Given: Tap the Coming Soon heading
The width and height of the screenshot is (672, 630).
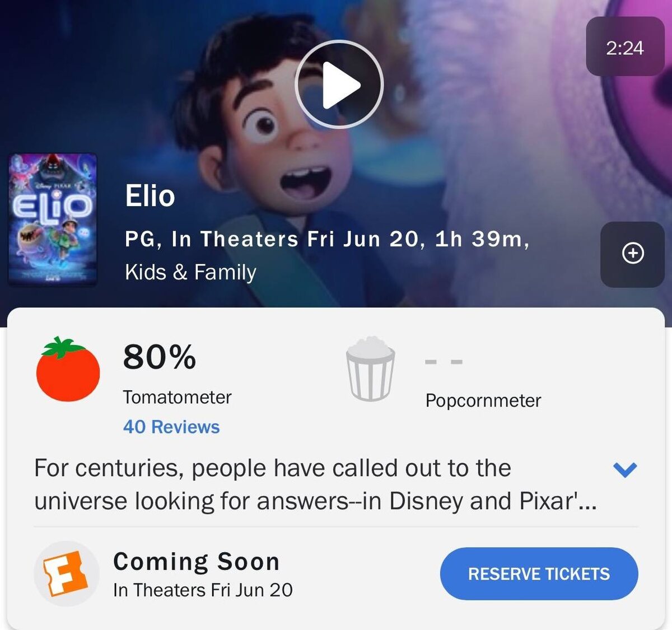Looking at the screenshot, I should pos(197,562).
